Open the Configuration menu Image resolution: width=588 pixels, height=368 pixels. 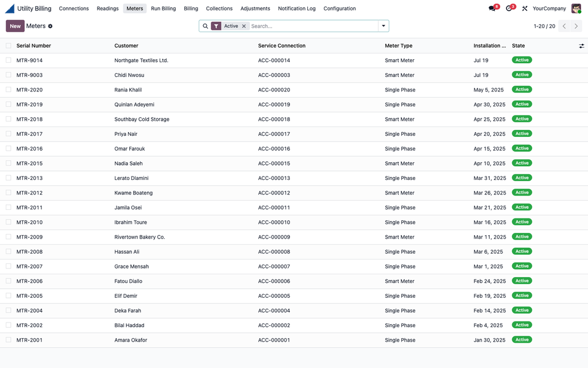339,8
